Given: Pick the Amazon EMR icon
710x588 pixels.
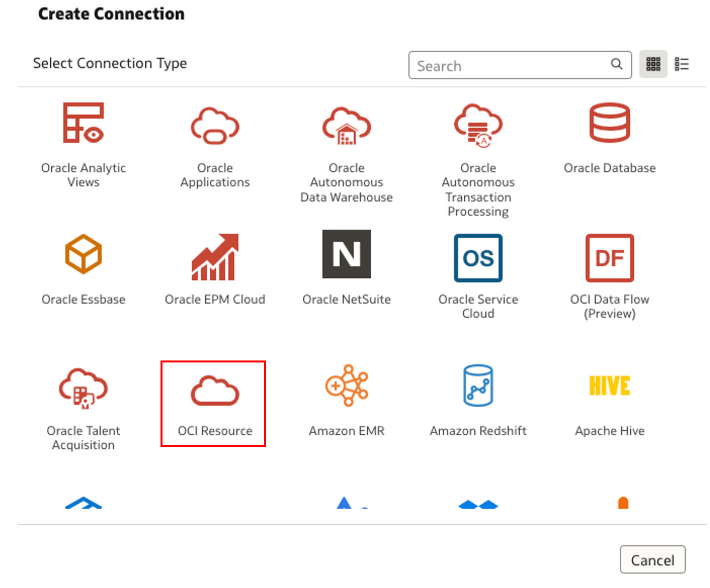Looking at the screenshot, I should (x=347, y=385).
